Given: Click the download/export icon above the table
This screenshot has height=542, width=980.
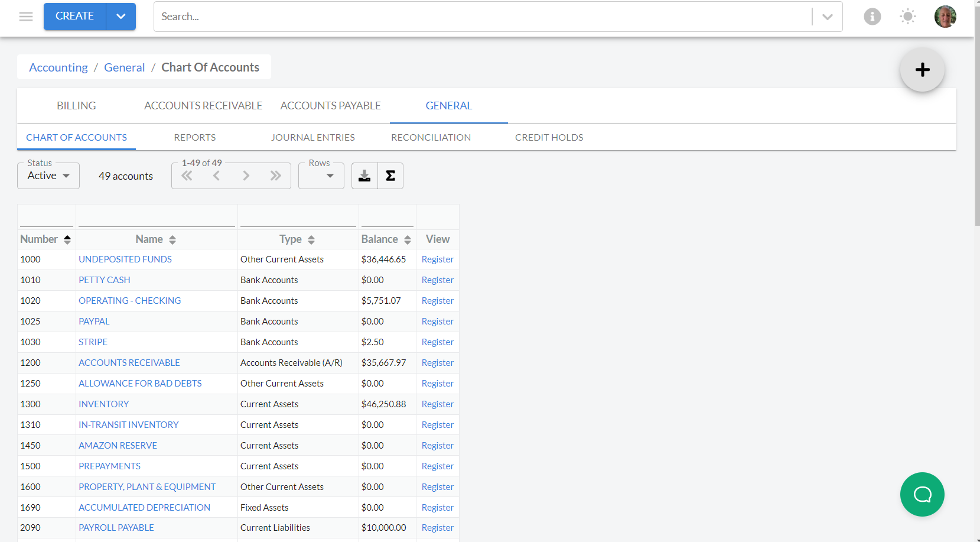Looking at the screenshot, I should [364, 176].
